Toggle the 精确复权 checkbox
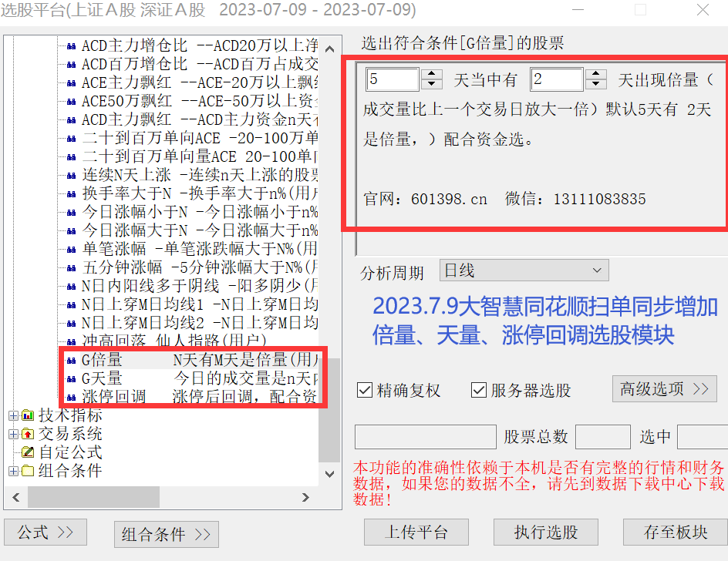The image size is (728, 561). [365, 390]
